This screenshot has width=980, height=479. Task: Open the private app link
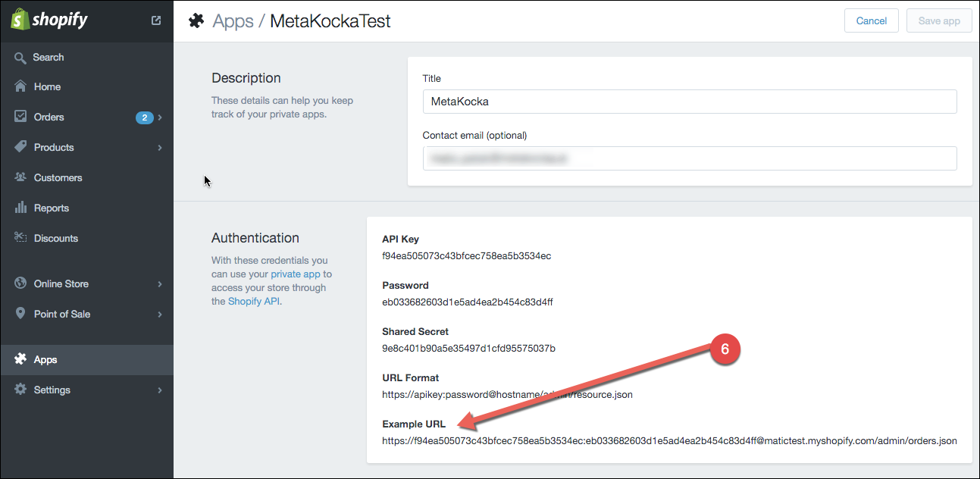click(296, 274)
